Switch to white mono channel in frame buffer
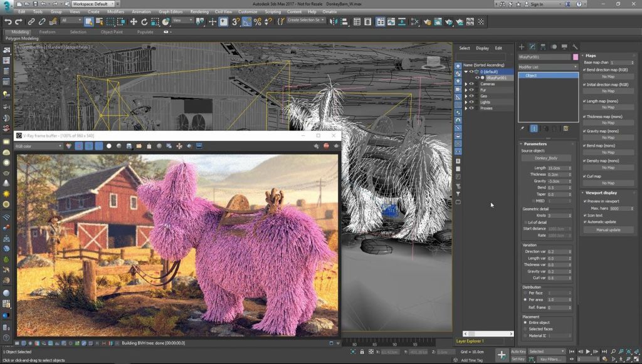The width and height of the screenshot is (642, 364). (109, 146)
